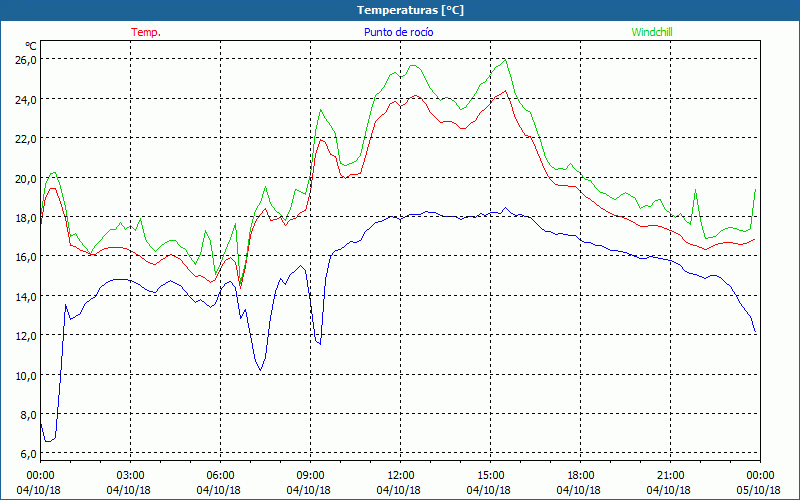
Task: Click the 14,0 y-axis value
Action: (27, 296)
